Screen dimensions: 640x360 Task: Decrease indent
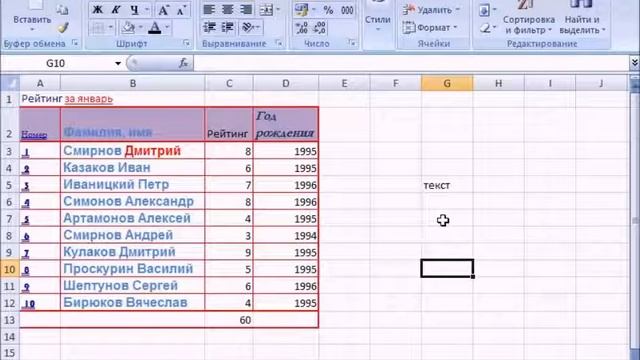(209, 28)
